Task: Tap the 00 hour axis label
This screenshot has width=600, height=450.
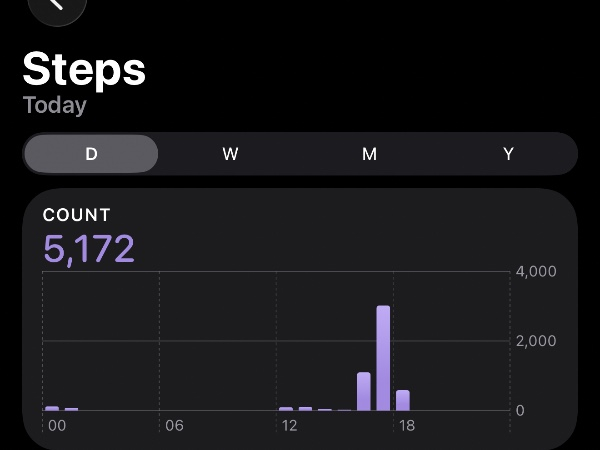Action: (x=57, y=426)
